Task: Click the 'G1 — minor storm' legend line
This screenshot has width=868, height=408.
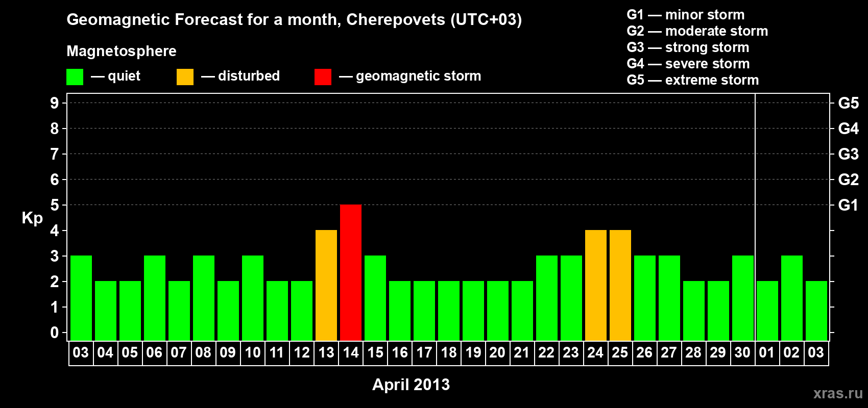Action: click(685, 15)
